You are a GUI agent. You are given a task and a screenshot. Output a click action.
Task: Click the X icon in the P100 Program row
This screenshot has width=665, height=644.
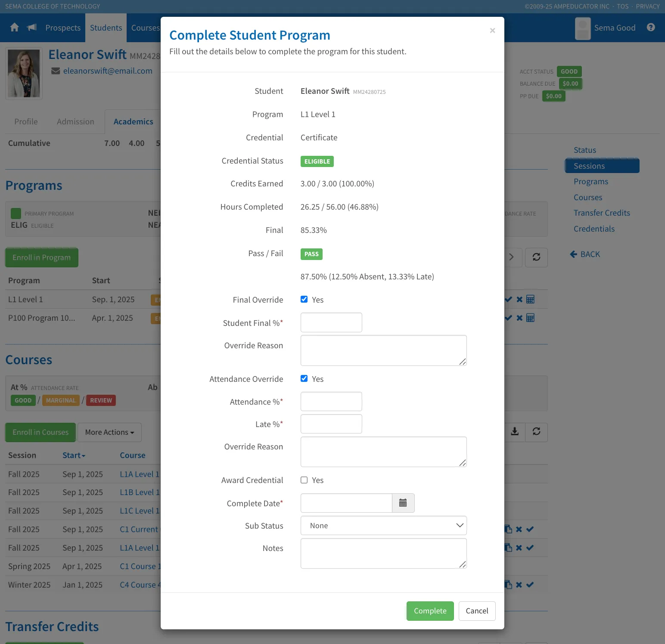[x=519, y=318]
